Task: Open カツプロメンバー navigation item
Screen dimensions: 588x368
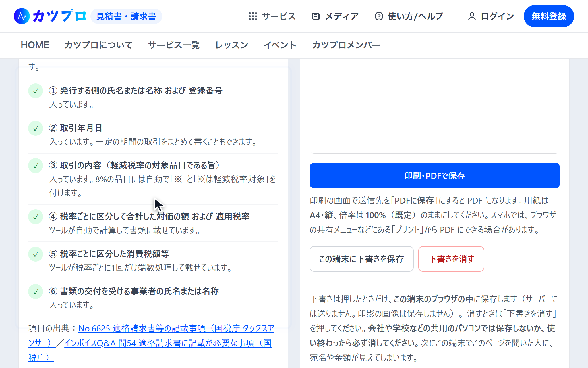Action: [346, 45]
